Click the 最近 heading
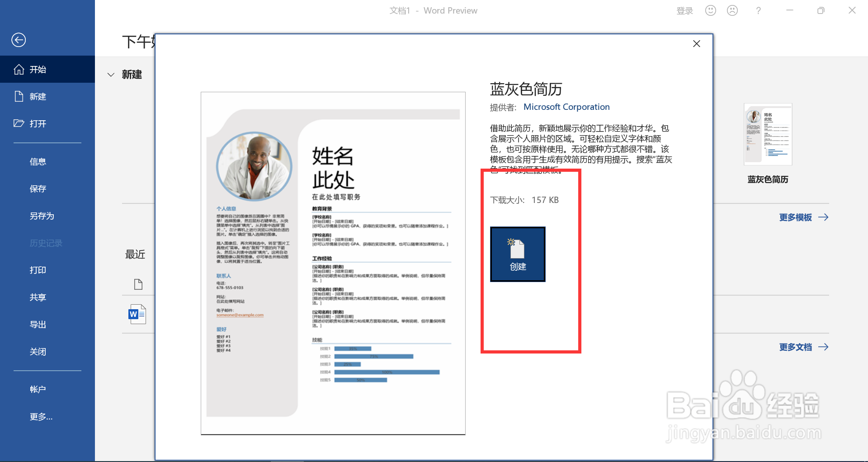 (135, 255)
